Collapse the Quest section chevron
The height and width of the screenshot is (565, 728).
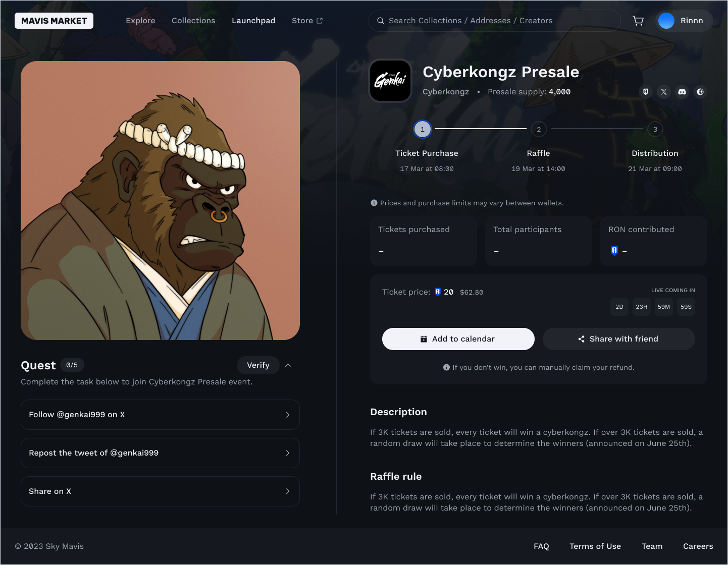pyautogui.click(x=288, y=365)
